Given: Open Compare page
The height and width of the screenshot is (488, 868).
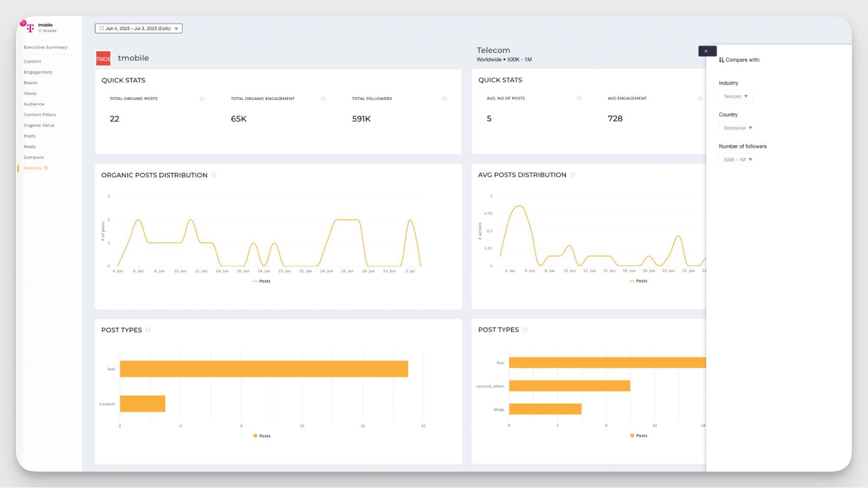Looking at the screenshot, I should (33, 157).
